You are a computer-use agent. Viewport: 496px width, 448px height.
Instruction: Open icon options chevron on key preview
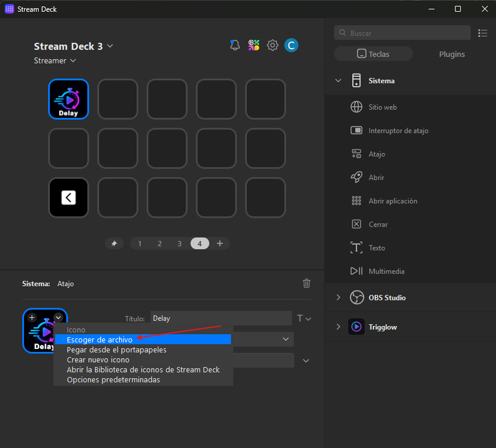[58, 317]
